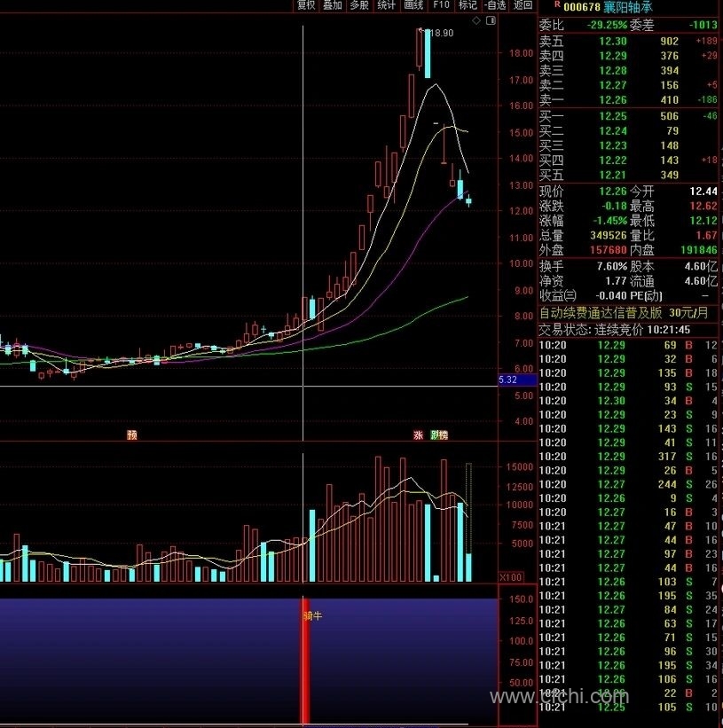Screen dimensions: 723x728
Task: Click the 外盘 157680 value
Action: (x=609, y=250)
